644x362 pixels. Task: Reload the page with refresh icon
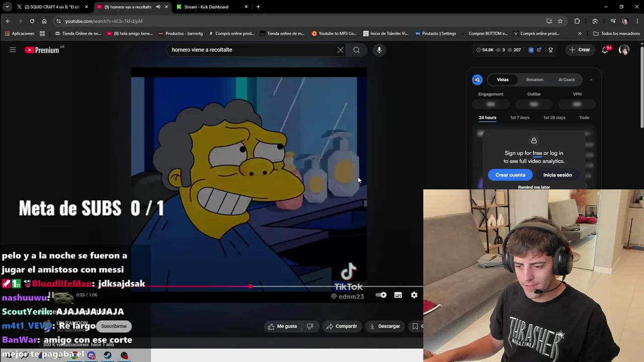click(32, 21)
